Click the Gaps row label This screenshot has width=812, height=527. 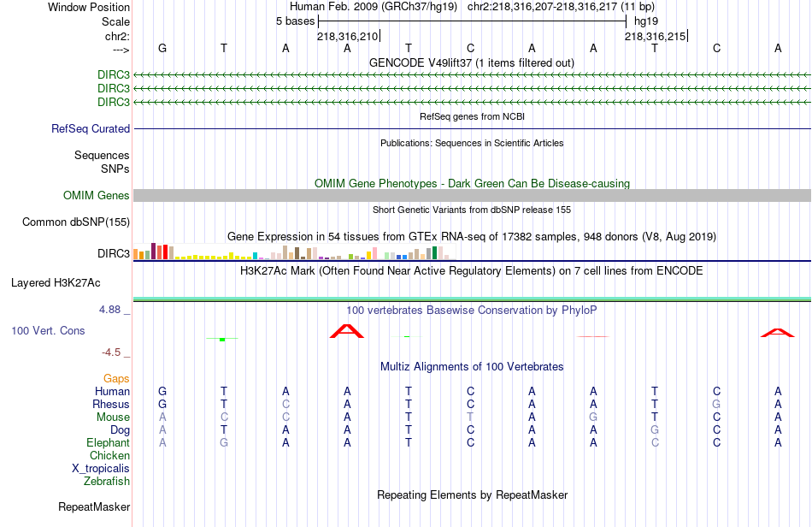(x=116, y=379)
